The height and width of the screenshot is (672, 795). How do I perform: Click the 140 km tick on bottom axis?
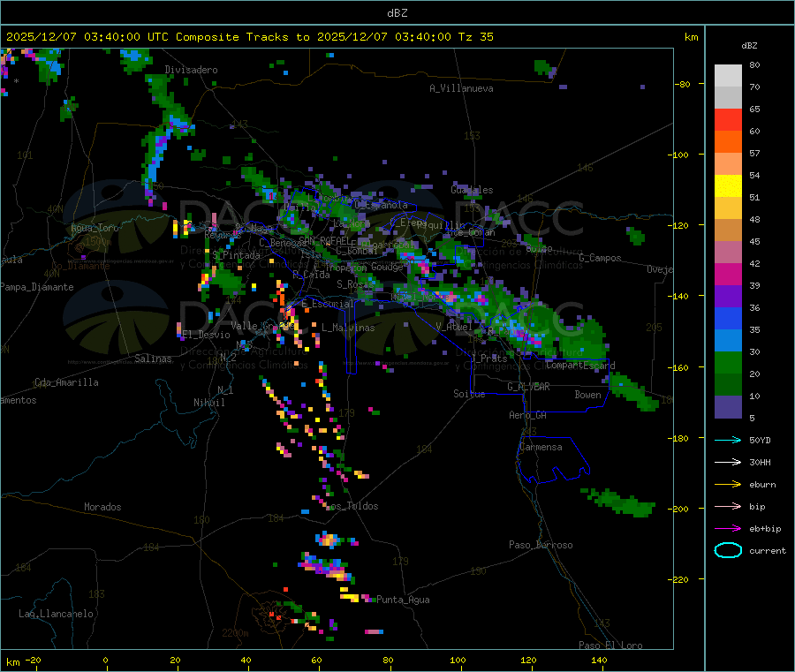pos(599,660)
